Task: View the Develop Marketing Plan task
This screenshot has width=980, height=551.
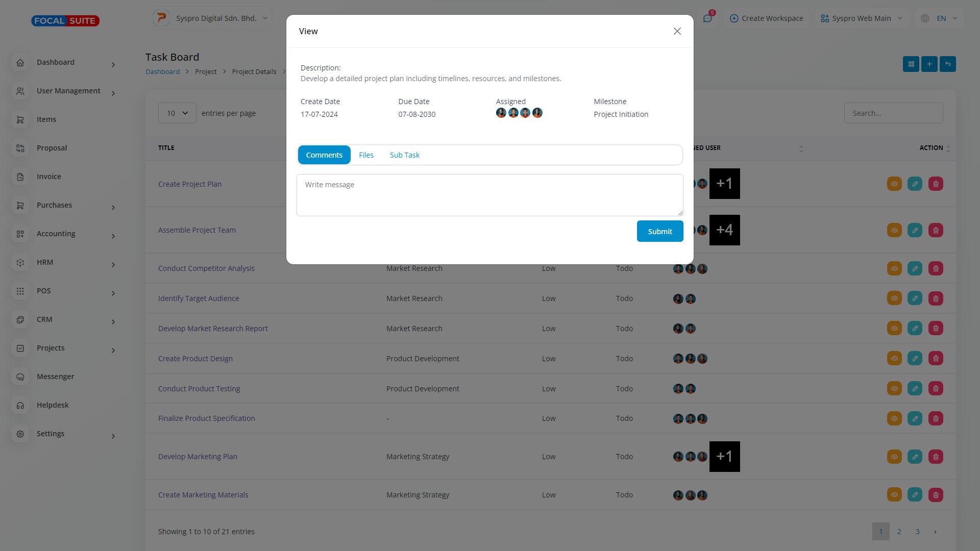Action: (x=894, y=457)
